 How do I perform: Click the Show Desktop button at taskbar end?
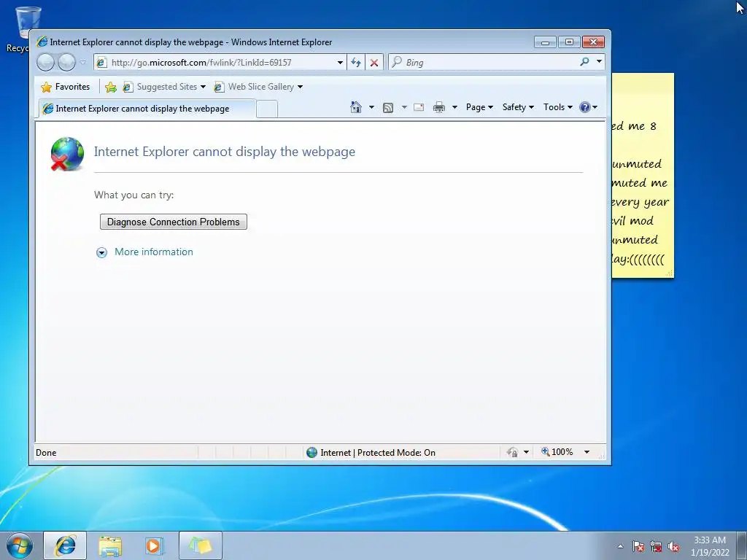[742, 545]
